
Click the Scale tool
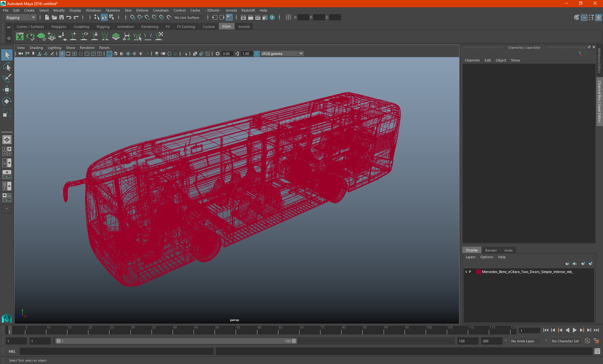(7, 113)
